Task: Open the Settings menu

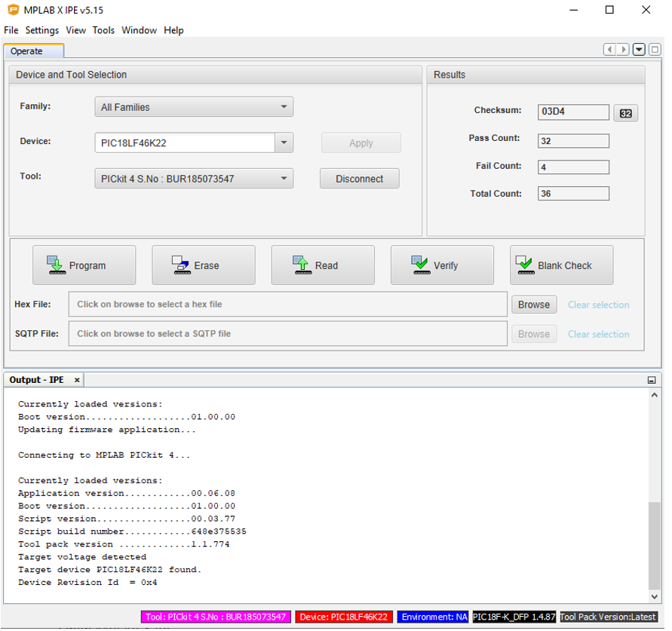Action: (42, 30)
